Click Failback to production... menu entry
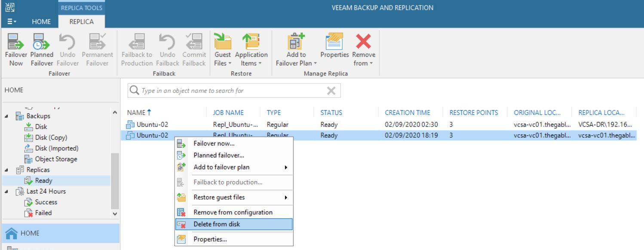 coord(234,182)
